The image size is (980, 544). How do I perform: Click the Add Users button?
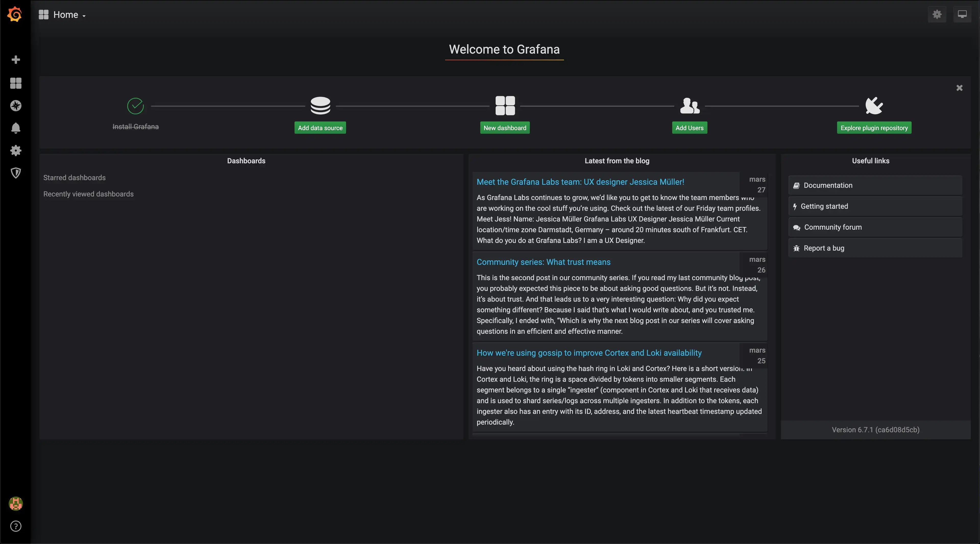689,127
